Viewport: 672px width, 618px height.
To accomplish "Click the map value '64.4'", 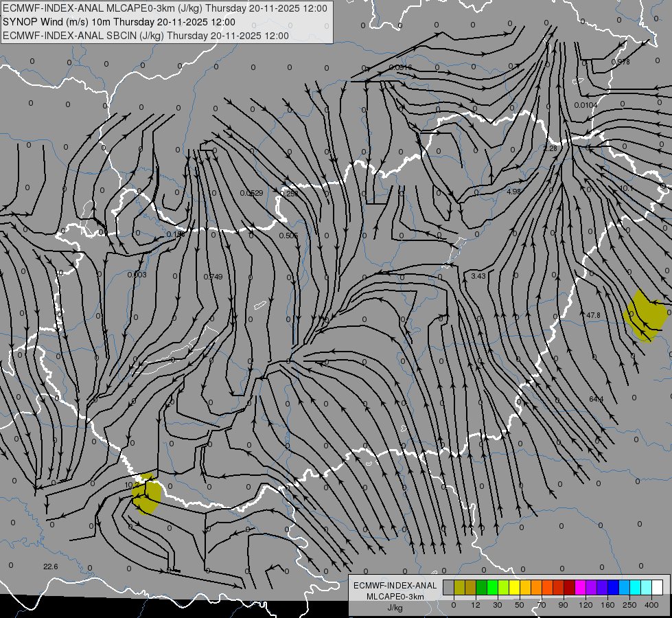I will [x=596, y=399].
